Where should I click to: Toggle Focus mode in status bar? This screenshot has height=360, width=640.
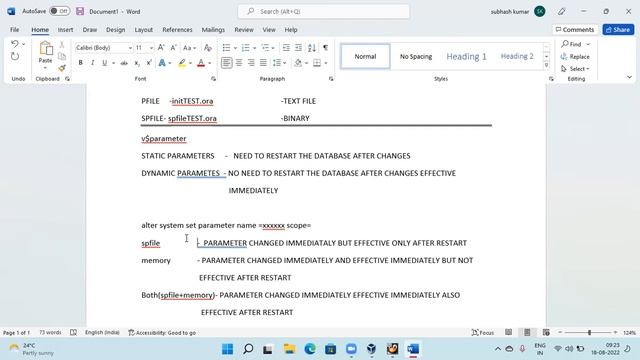pyautogui.click(x=482, y=332)
